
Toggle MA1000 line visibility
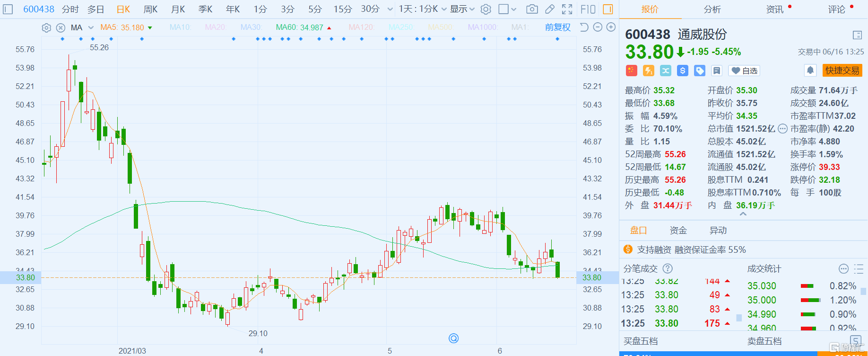click(x=483, y=27)
